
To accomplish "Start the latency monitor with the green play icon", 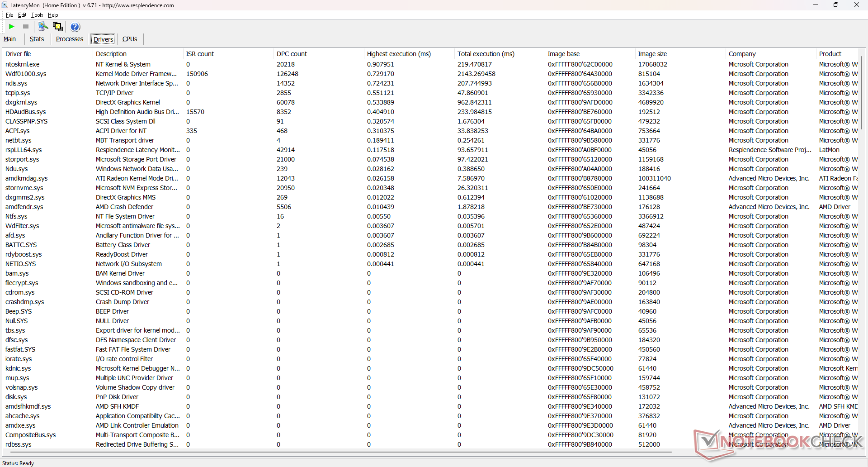I will click(12, 27).
